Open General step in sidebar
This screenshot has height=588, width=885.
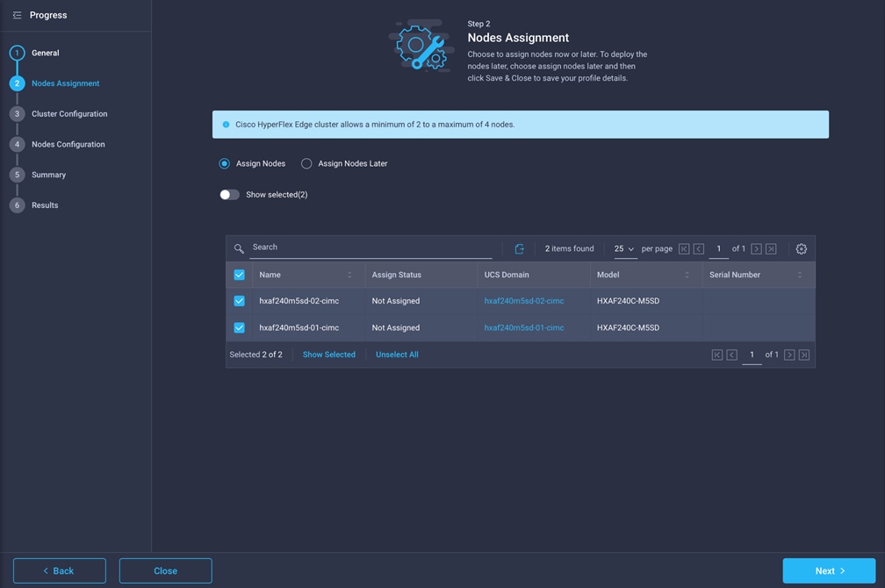45,53
